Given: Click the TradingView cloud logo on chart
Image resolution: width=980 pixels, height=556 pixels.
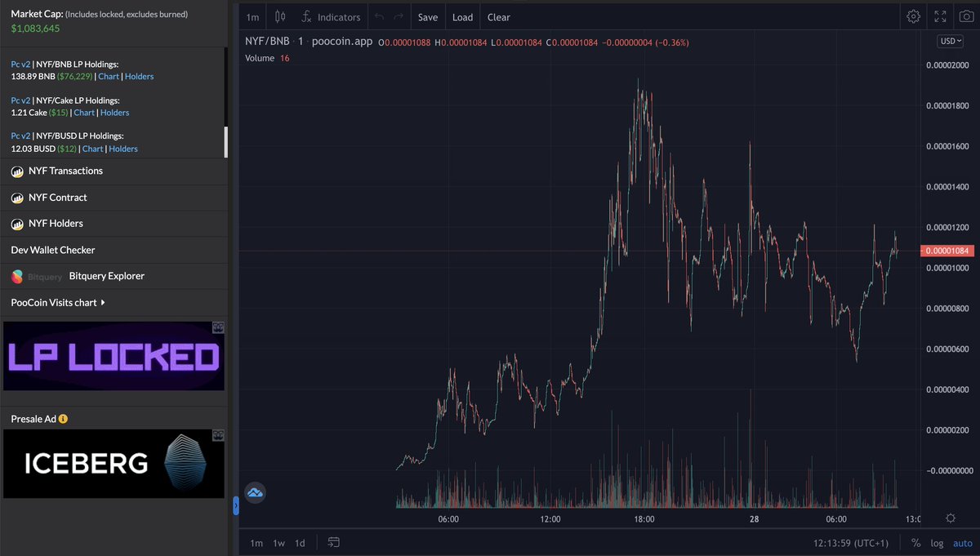Looking at the screenshot, I should (x=256, y=492).
